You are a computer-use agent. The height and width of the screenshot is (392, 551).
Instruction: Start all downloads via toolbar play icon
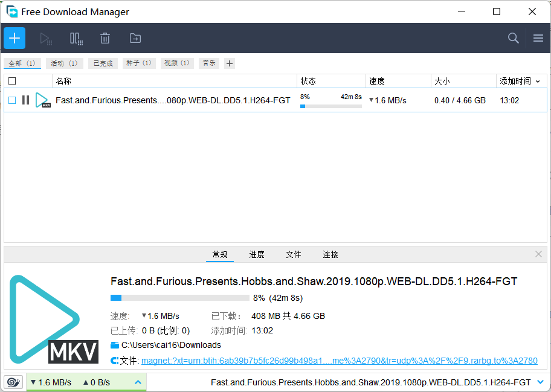click(46, 38)
